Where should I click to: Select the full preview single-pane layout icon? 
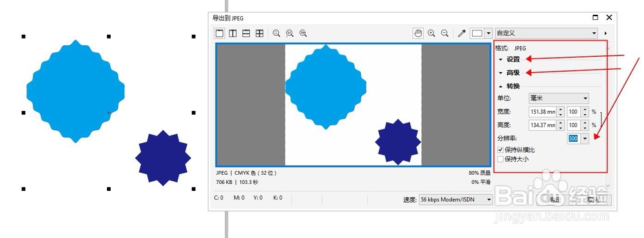[x=220, y=34]
